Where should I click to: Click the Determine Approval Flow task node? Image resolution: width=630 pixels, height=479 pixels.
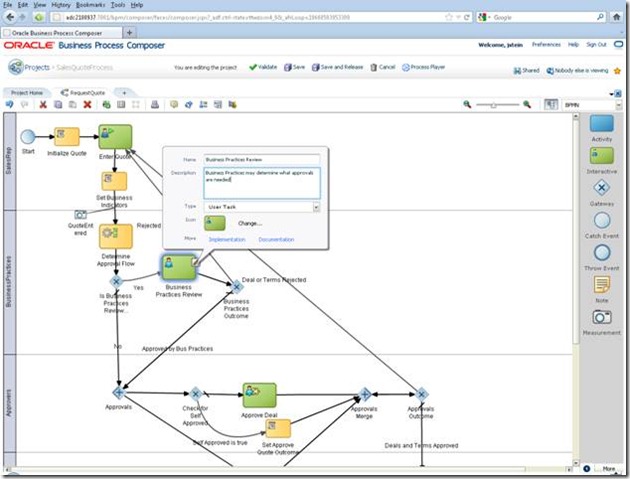[116, 236]
